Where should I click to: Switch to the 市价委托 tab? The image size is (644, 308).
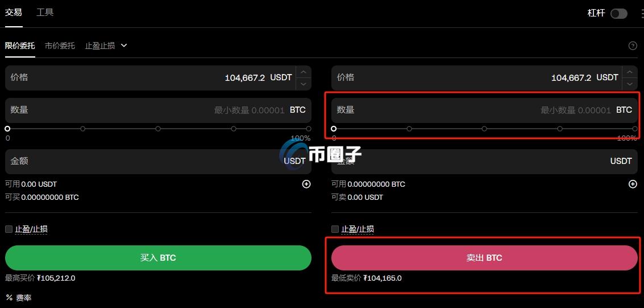60,46
